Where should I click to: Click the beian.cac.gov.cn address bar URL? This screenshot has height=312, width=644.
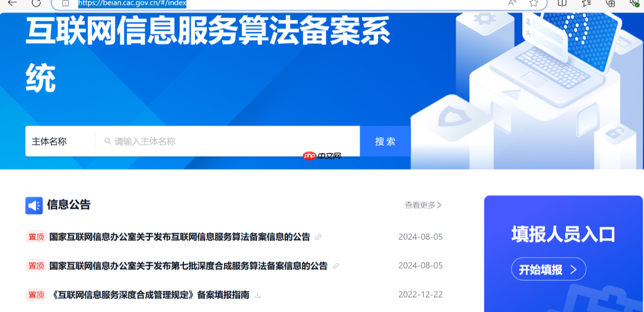(x=132, y=3)
